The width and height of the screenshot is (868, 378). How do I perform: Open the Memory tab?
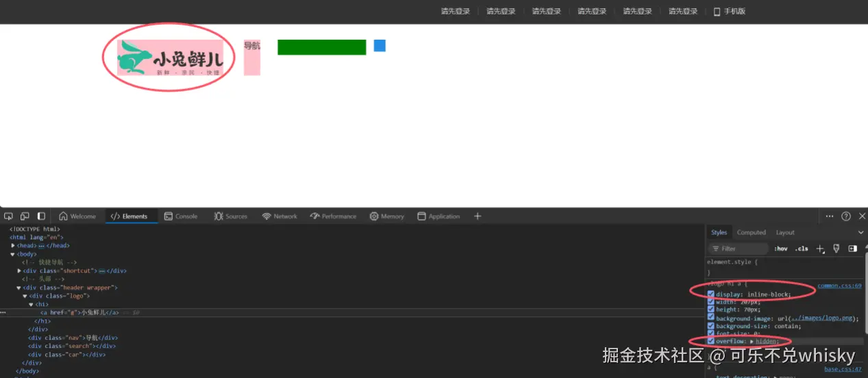click(387, 216)
